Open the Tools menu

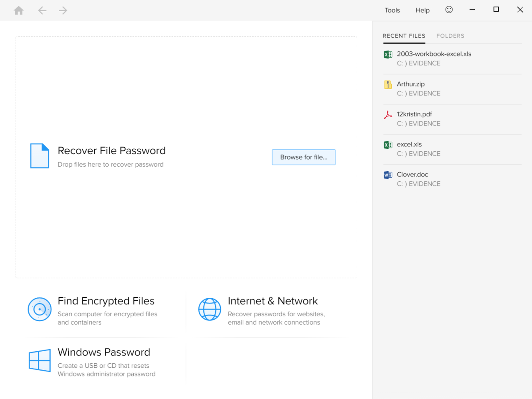tap(392, 10)
